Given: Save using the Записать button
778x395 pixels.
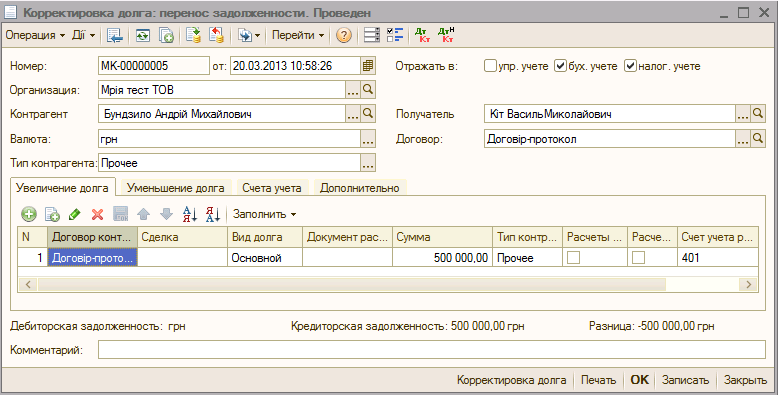Looking at the screenshot, I should [685, 380].
